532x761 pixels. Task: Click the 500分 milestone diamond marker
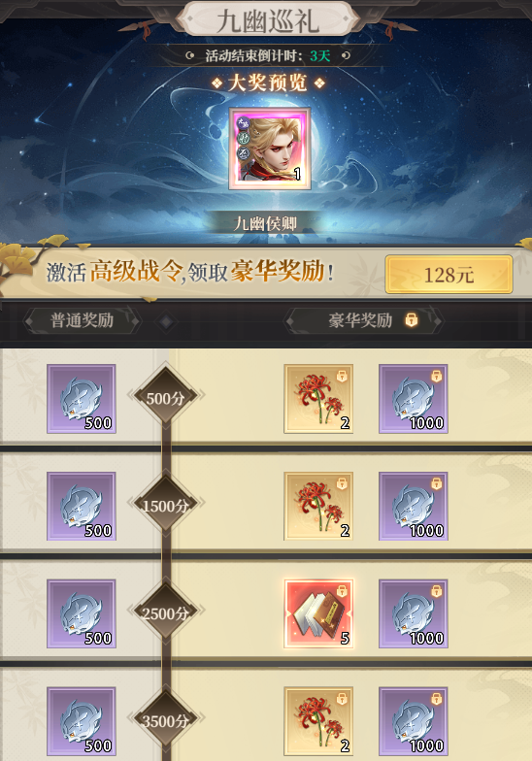pyautogui.click(x=165, y=396)
